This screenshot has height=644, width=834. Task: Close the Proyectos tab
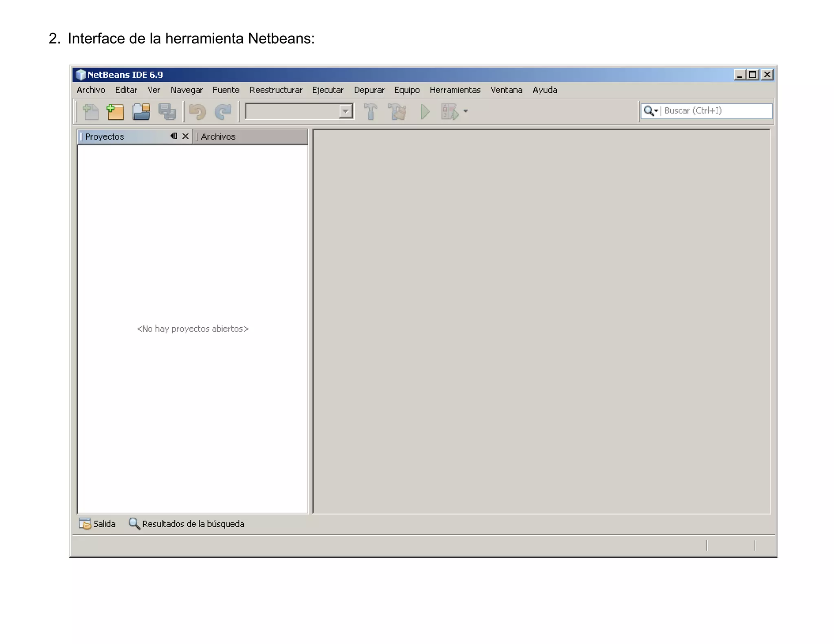(x=185, y=136)
